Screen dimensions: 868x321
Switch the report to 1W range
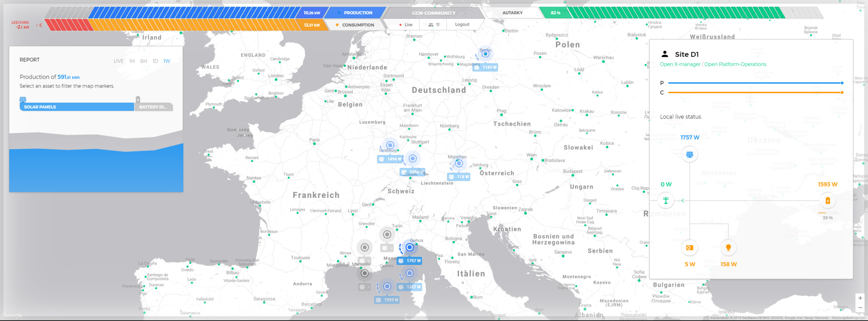click(x=167, y=61)
